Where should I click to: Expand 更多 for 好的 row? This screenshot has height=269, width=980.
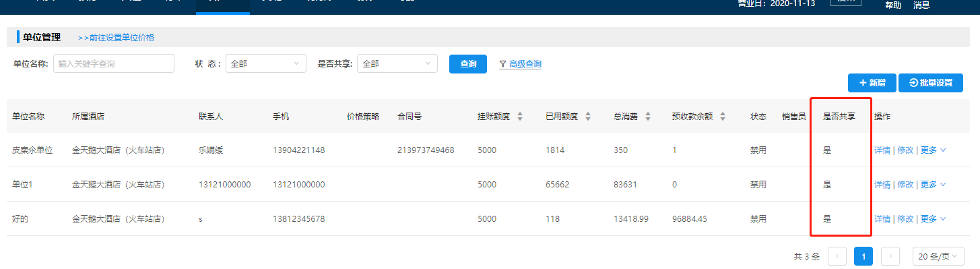click(933, 218)
